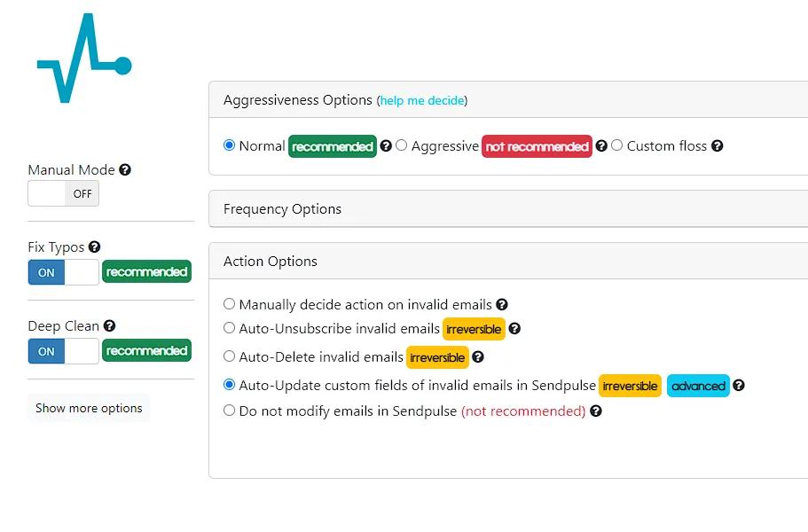The image size is (808, 532).
Task: Turn off the Fix Typos switch
Action: click(x=63, y=272)
